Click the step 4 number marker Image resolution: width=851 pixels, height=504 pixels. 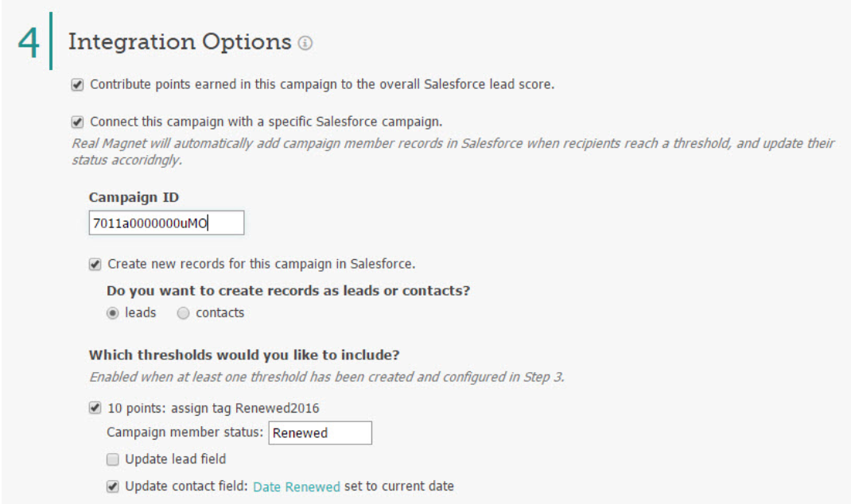pos(29,42)
